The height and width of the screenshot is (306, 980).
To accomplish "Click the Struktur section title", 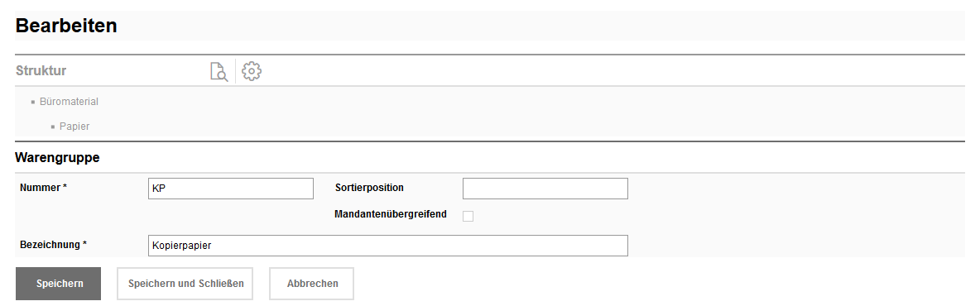I will [41, 70].
